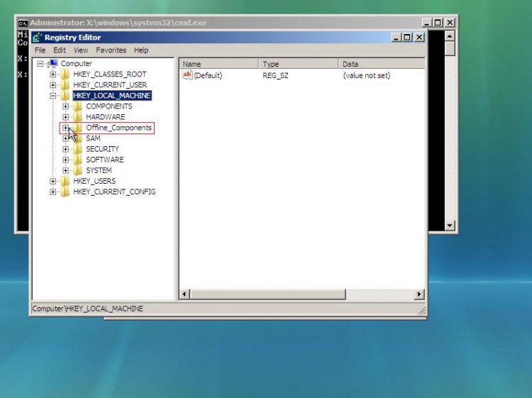The image size is (532, 398).
Task: Click the (Default) string value icon
Action: 187,75
